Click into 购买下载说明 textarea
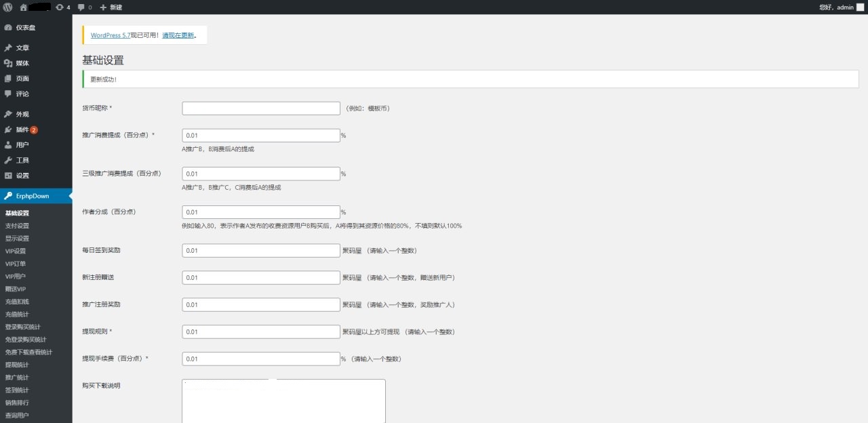Image resolution: width=868 pixels, height=423 pixels. click(x=283, y=401)
